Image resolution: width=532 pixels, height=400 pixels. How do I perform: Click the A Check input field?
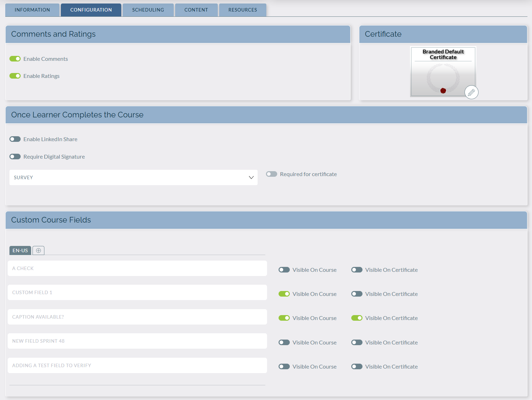point(137,268)
